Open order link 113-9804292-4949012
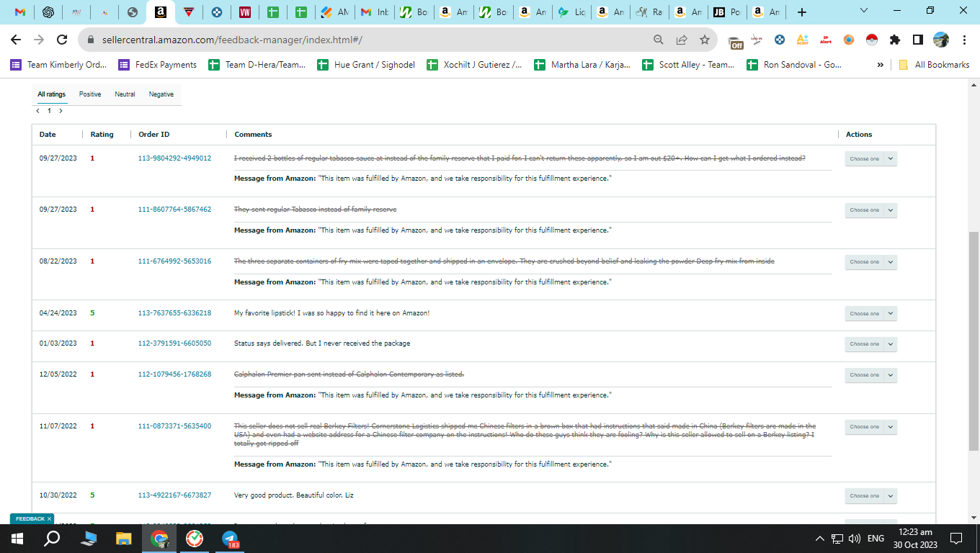Viewport: 980px width, 553px height. pyautogui.click(x=174, y=158)
